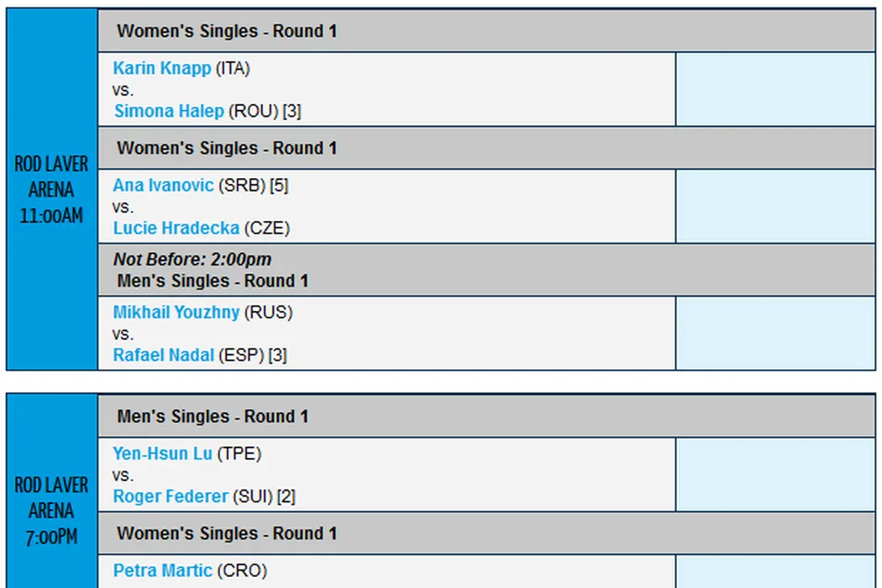Image resolution: width=882 pixels, height=588 pixels.
Task: Click Women's Singles header above Knapp match
Action: pos(227,31)
